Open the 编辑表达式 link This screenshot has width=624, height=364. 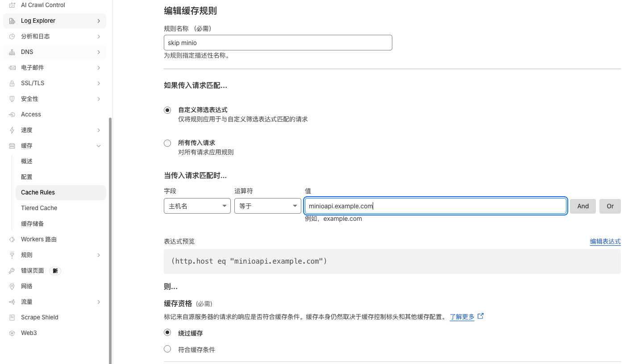click(606, 241)
